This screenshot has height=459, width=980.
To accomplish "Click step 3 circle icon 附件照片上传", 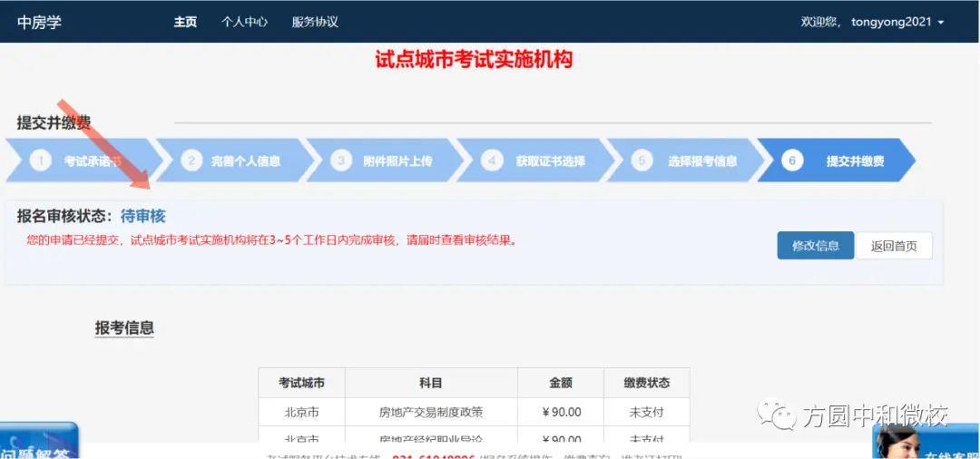I will [x=340, y=161].
